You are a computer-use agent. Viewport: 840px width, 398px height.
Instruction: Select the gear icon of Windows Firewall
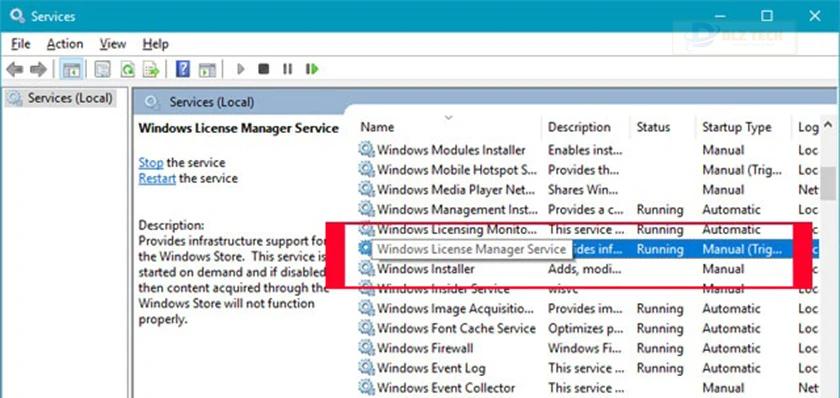coord(366,348)
